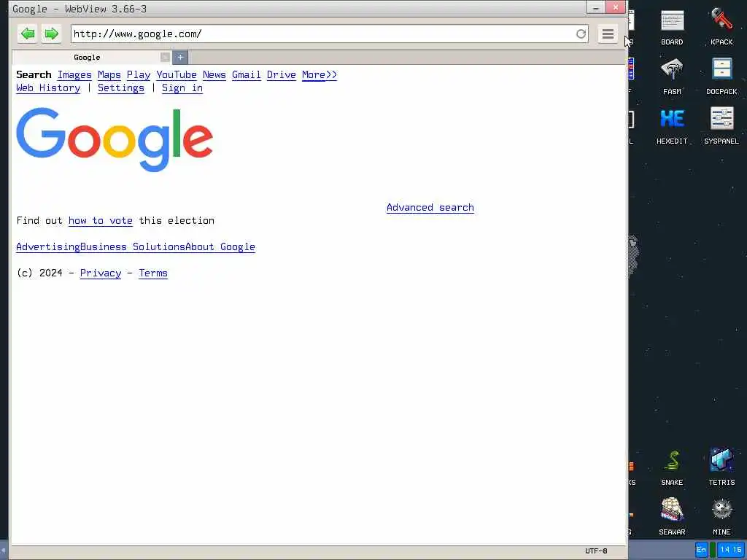Open the Advanced search link
The image size is (747, 560).
[430, 208]
